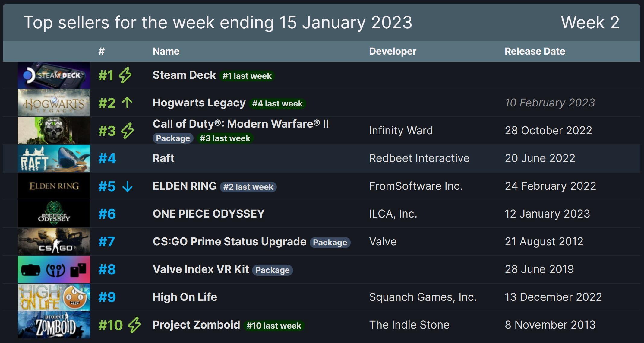
Task: Click the up arrow icon next to #2
Action: coord(127,103)
